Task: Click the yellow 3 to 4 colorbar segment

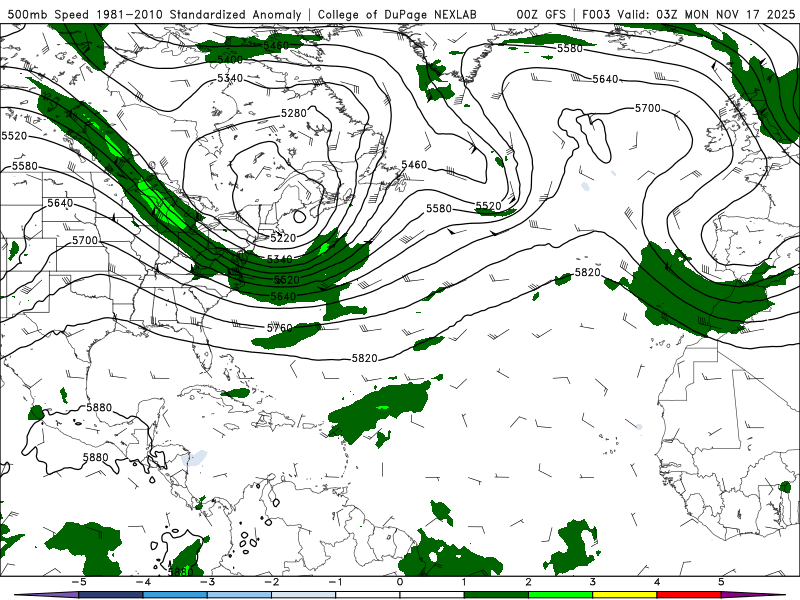Action: pyautogui.click(x=624, y=595)
